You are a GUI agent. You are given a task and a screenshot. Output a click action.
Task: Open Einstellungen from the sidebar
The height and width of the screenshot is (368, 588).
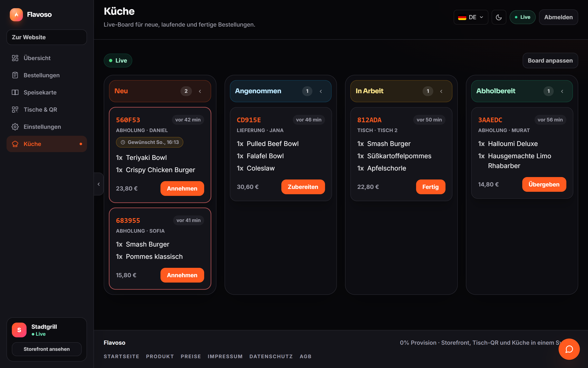pyautogui.click(x=47, y=127)
